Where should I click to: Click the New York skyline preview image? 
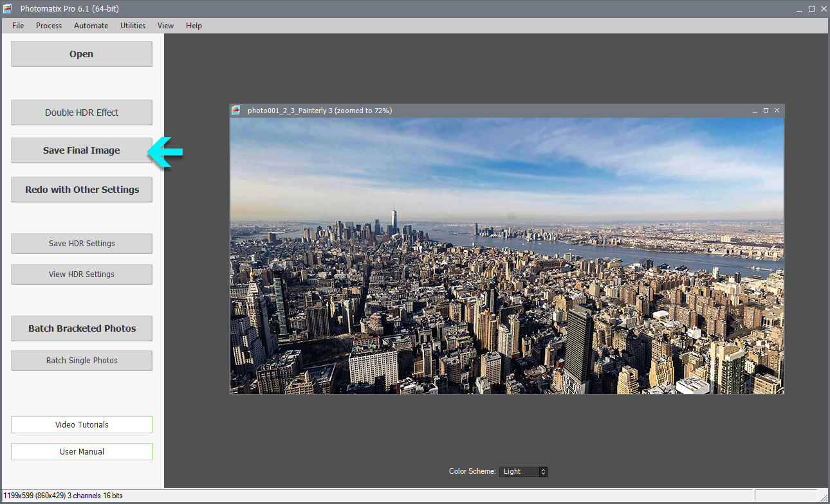[x=507, y=256]
